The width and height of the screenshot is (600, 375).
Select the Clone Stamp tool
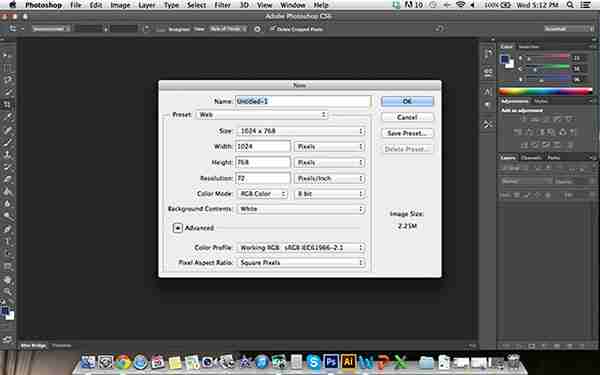coord(7,155)
